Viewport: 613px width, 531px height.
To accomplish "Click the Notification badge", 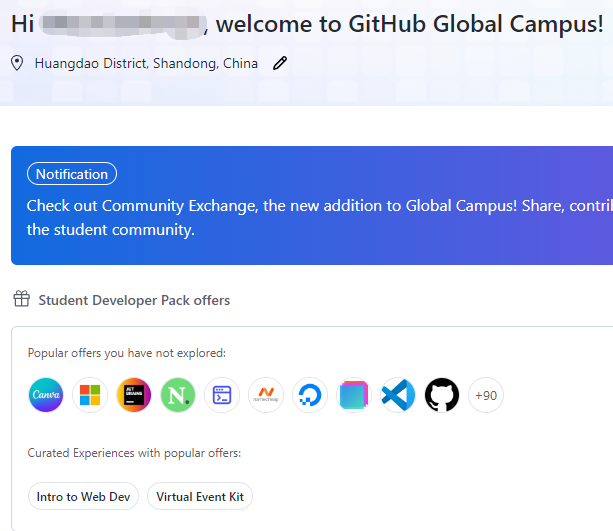I will click(72, 174).
